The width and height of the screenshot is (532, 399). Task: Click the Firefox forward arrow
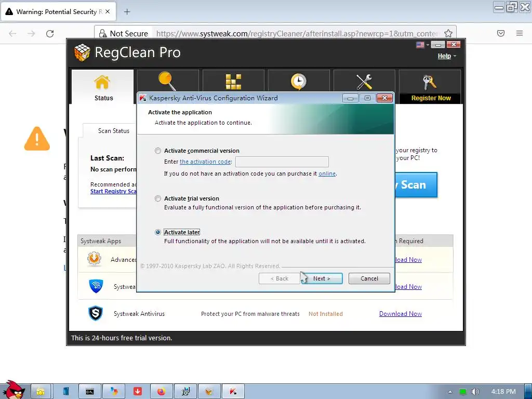31,34
